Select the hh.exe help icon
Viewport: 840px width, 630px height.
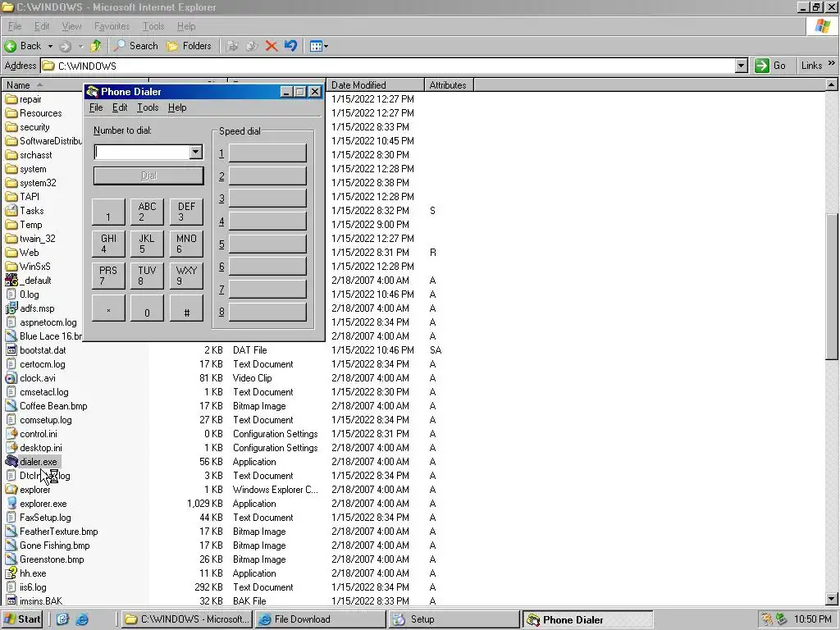click(11, 573)
